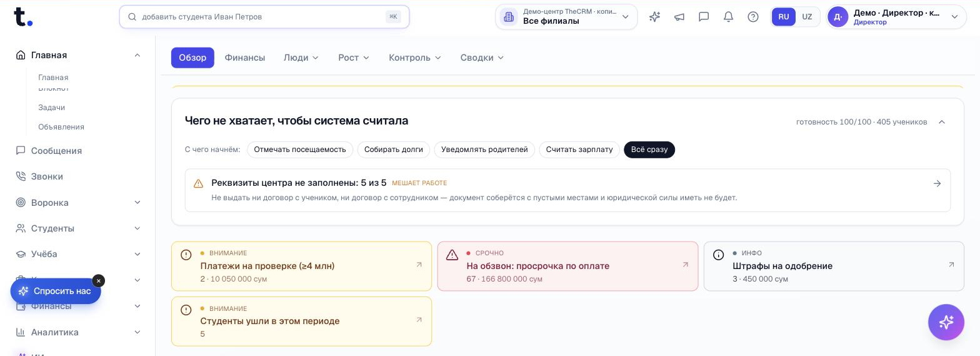Open the Все филиалы branch dropdown
The image size is (980, 356).
pos(566,17)
